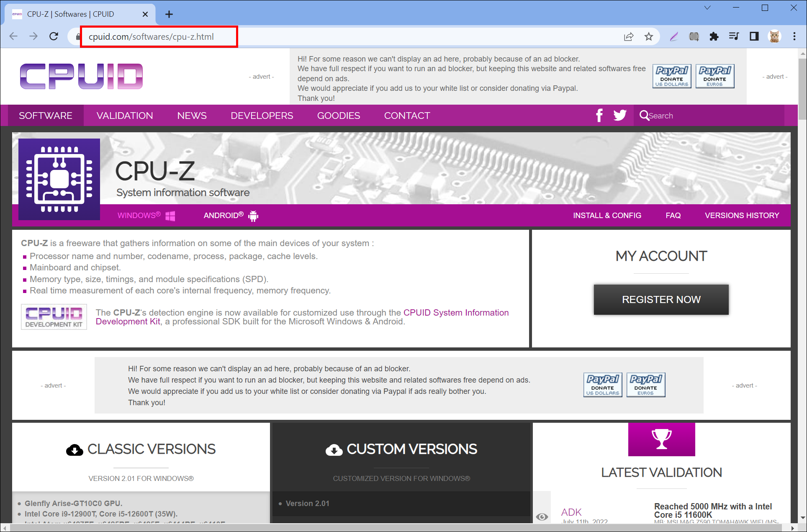The image size is (807, 532).
Task: Click the address bar URL
Action: pos(151,37)
